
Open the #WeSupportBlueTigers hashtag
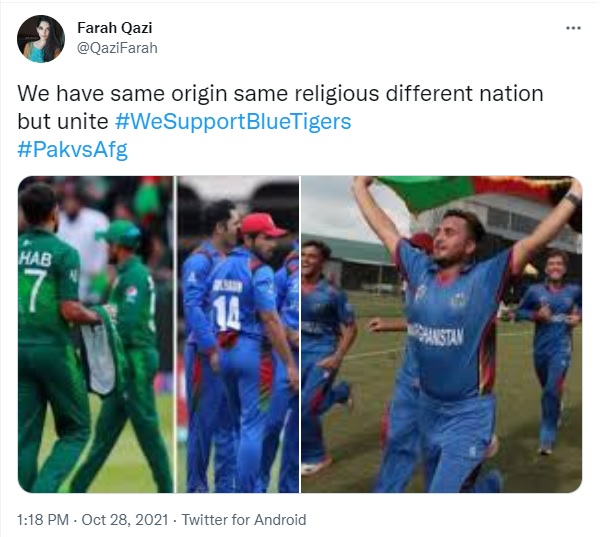233,122
